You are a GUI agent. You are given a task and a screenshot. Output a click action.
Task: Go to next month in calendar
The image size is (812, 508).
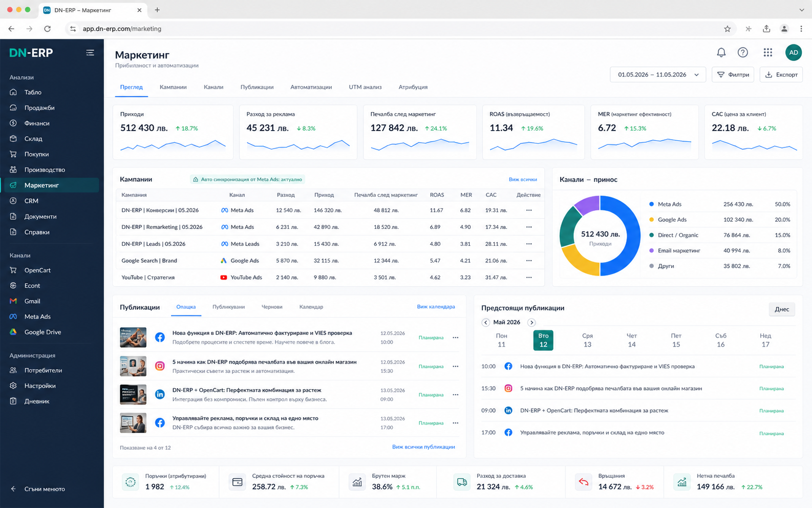(531, 322)
